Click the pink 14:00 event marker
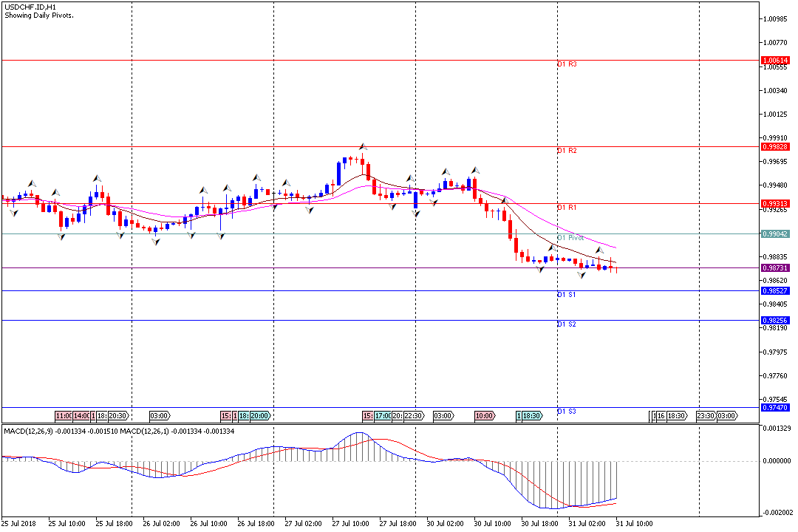The height and width of the screenshot is (532, 798). pyautogui.click(x=81, y=416)
